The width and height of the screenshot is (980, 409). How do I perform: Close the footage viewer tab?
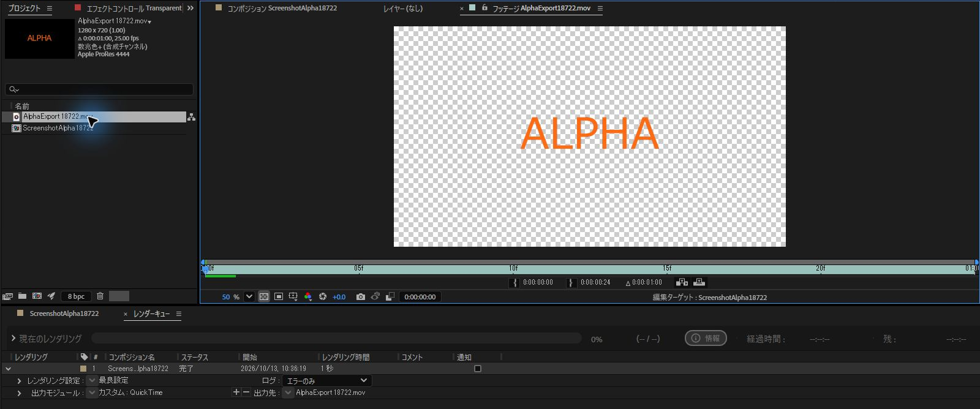462,9
